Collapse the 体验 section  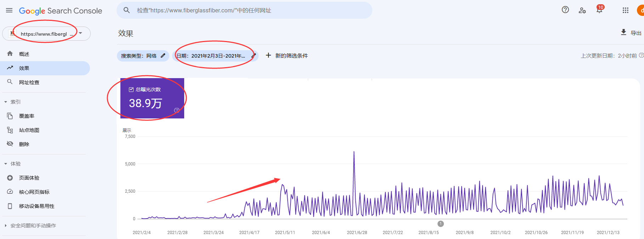6,164
